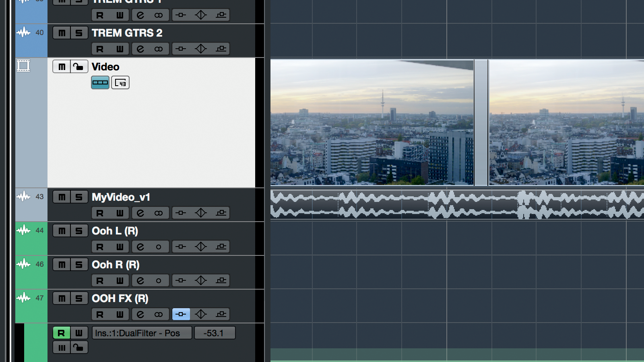
Task: Solo the MyVideo_v1 track
Action: [x=79, y=197]
